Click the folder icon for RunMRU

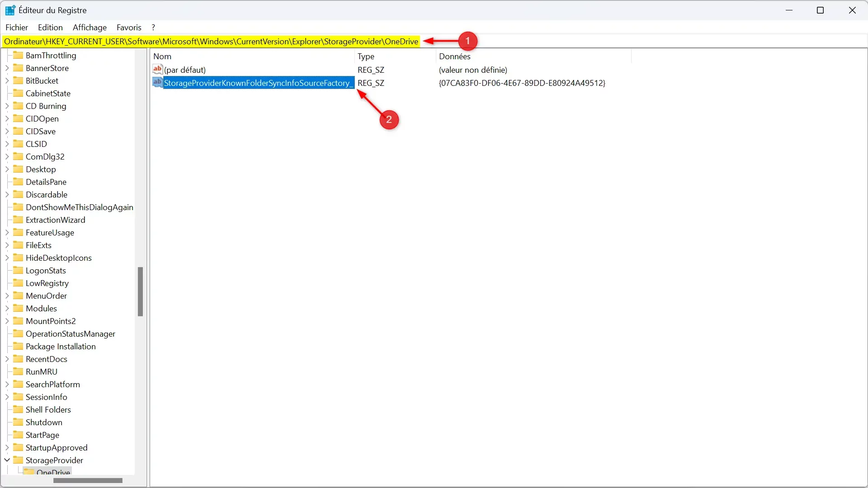point(19,371)
